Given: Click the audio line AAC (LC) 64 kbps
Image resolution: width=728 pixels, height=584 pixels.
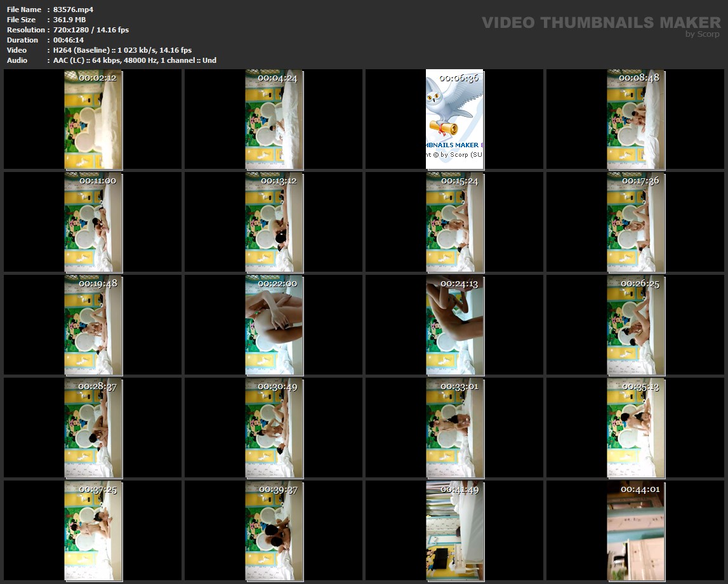Looking at the screenshot, I should coord(135,60).
